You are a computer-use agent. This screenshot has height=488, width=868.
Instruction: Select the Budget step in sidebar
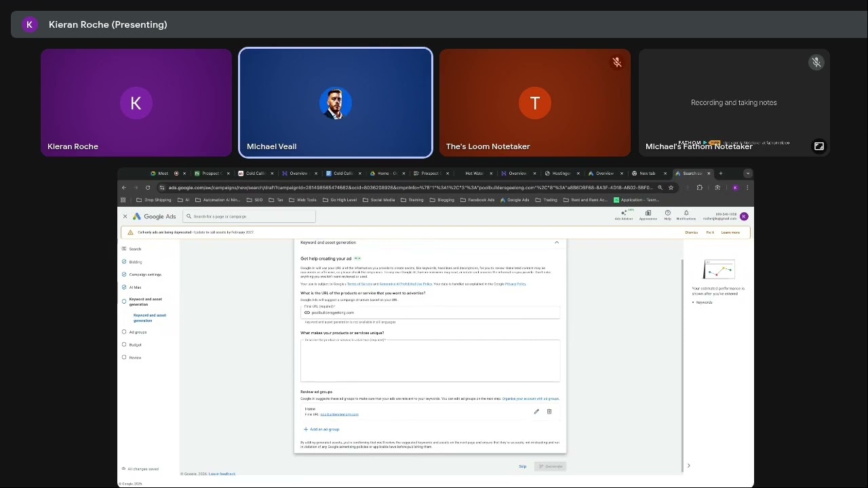135,345
